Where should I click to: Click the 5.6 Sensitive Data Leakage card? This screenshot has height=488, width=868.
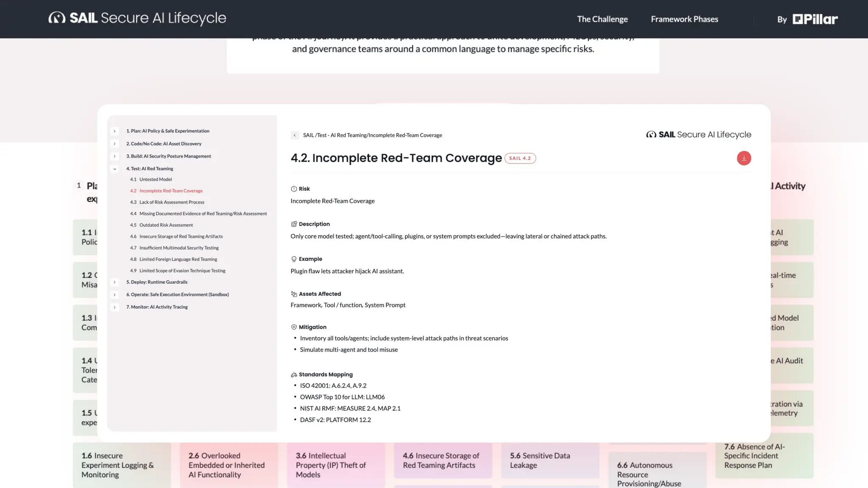[x=549, y=460]
